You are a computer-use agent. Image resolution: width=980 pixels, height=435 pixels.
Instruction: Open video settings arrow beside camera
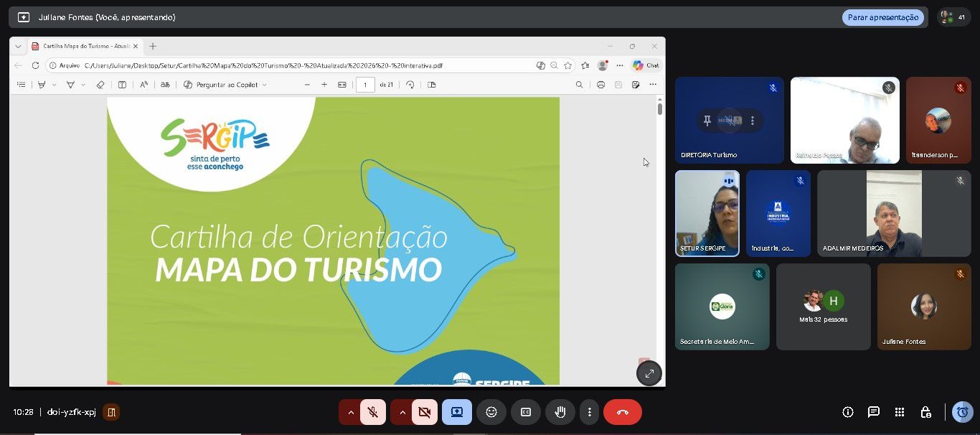[402, 412]
